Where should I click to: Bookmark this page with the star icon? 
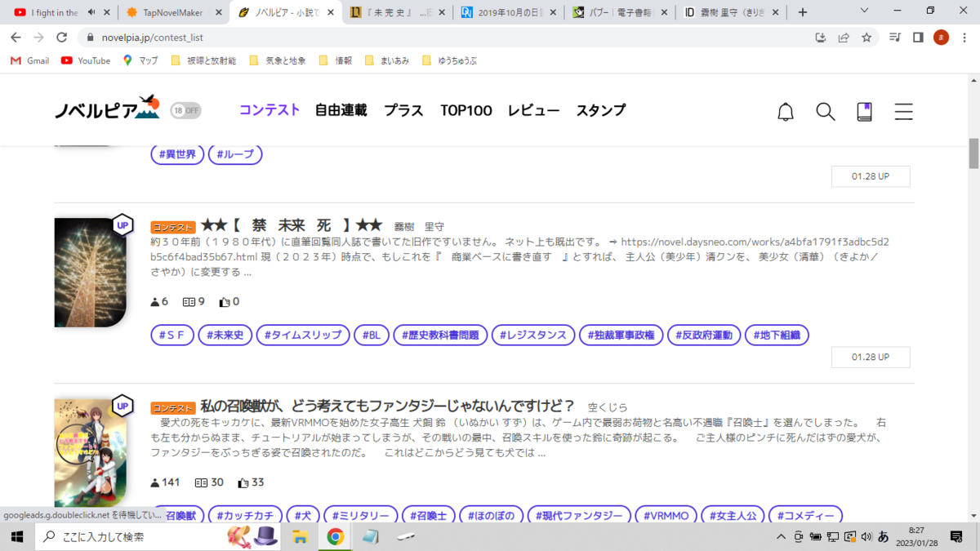pos(866,38)
